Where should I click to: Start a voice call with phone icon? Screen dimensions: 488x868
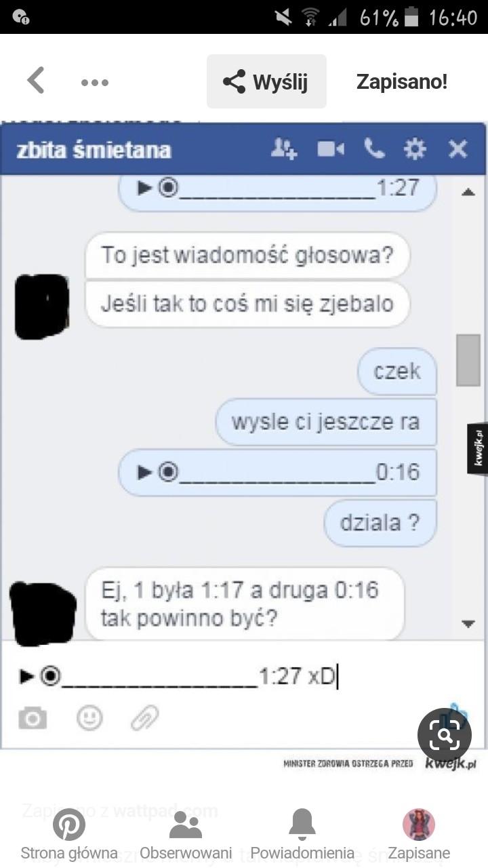point(374,149)
